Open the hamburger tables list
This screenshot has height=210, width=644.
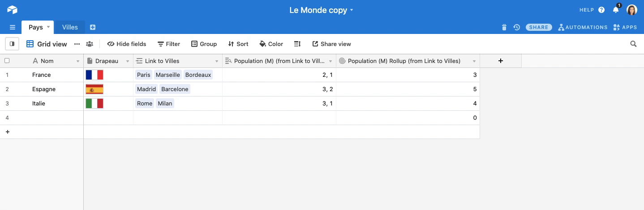(13, 27)
